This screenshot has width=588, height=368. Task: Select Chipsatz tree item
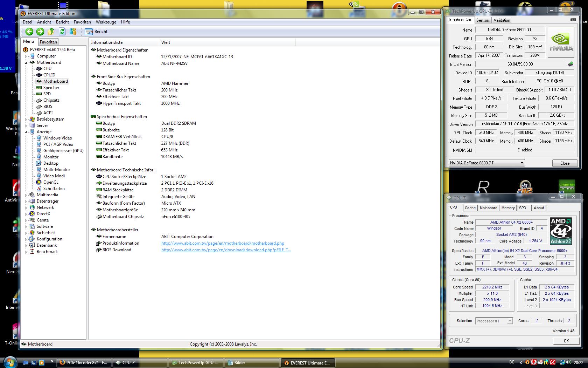point(51,100)
